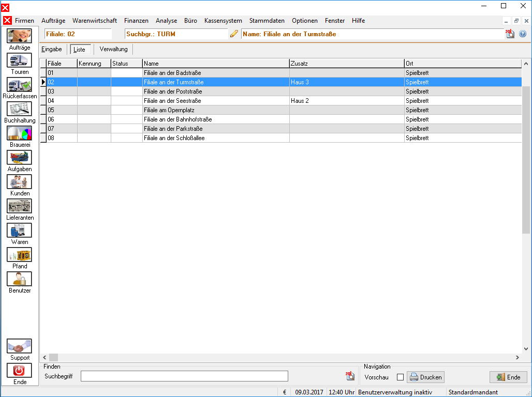Click the Ende button at bottom right

pyautogui.click(x=508, y=377)
